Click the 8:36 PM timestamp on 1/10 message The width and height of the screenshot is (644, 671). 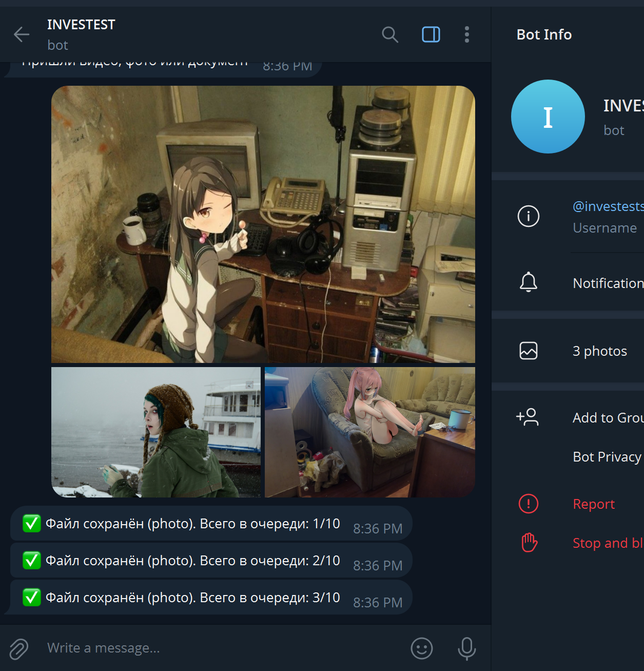tap(378, 529)
